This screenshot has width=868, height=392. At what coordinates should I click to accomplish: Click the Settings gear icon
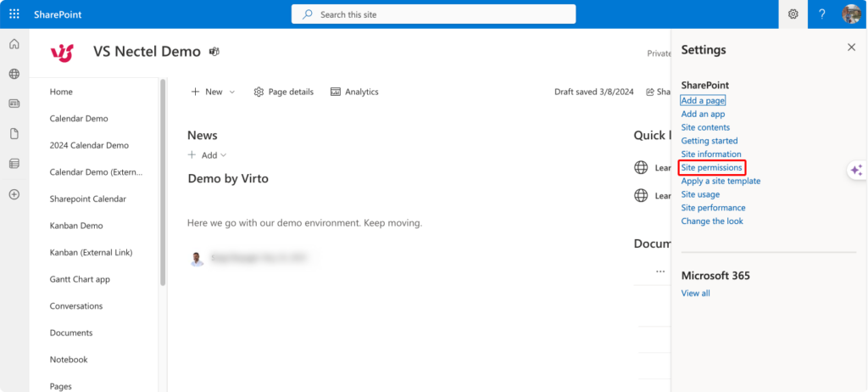click(x=793, y=14)
